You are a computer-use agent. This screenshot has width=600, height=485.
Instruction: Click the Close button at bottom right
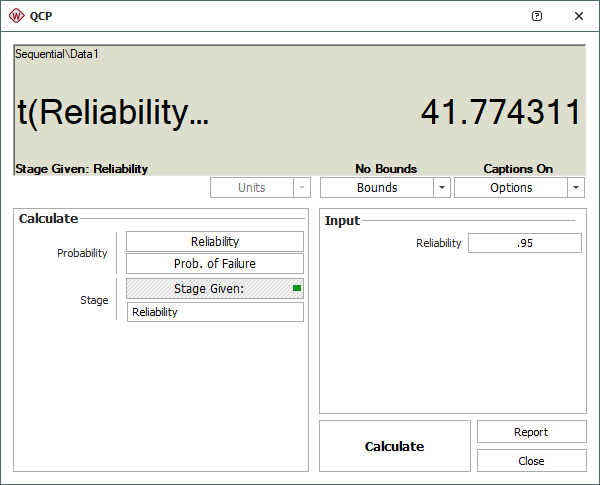click(x=531, y=461)
